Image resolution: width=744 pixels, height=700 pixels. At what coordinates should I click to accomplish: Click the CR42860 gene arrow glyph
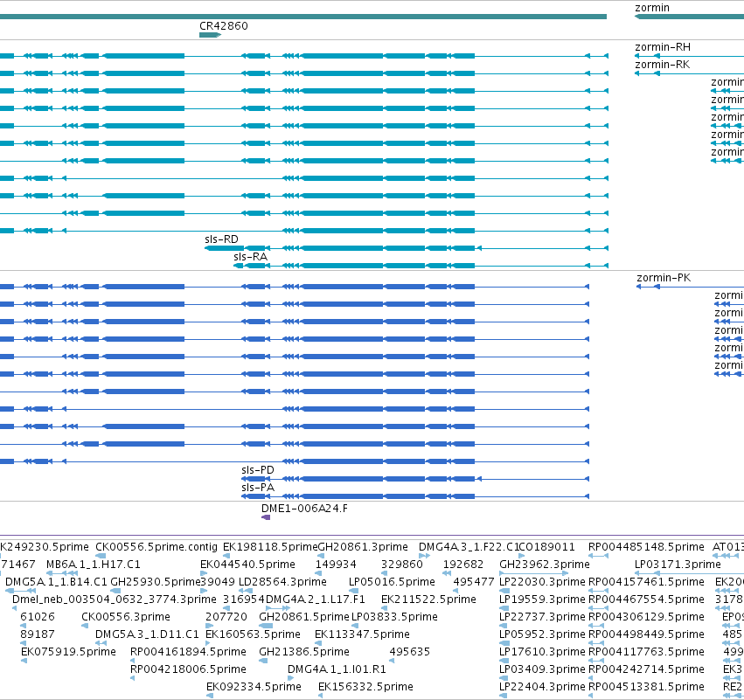click(210, 35)
